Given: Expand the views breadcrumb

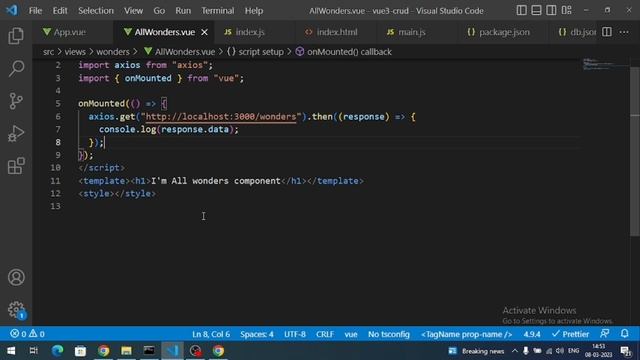Looking at the screenshot, I should (x=75, y=52).
